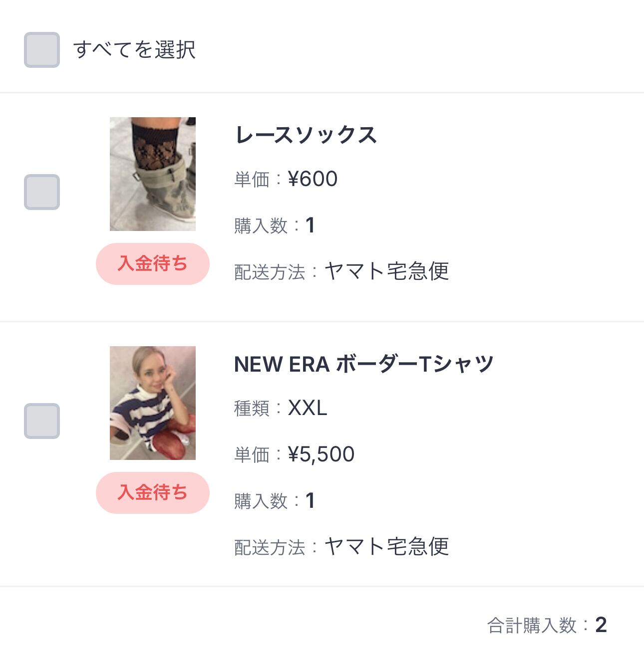Click 入金待ち badge under the striped T-shirt

(153, 493)
